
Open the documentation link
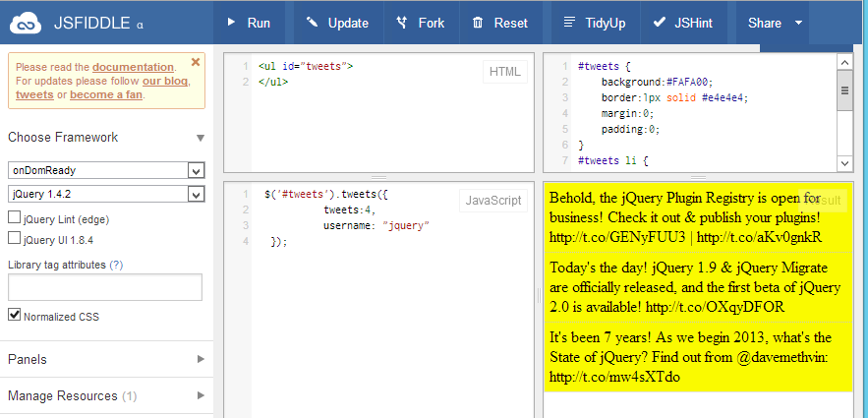tap(133, 67)
